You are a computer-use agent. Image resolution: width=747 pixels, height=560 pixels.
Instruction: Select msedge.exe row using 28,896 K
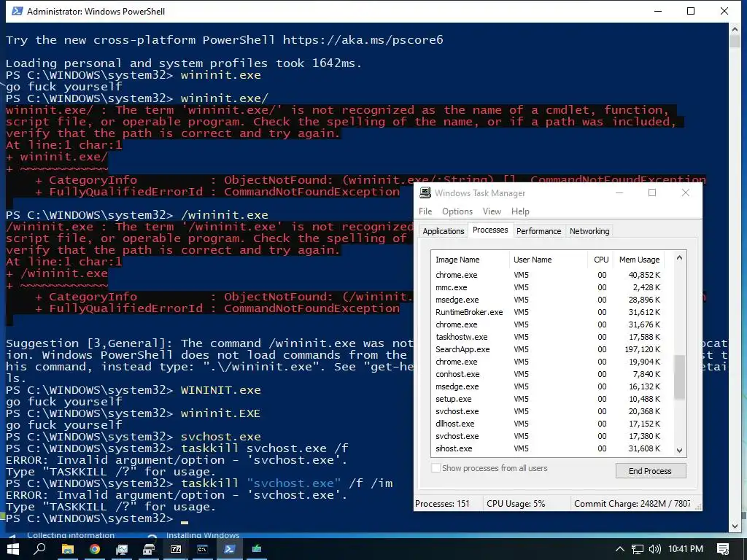[x=551, y=300]
